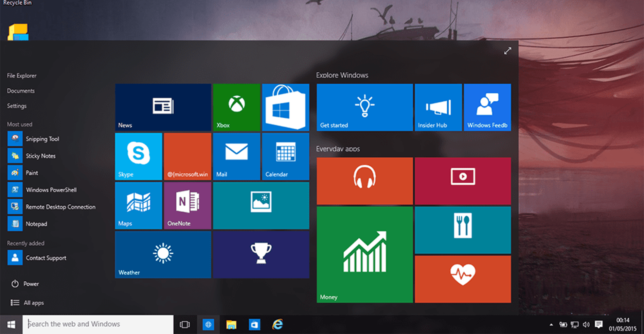Launch the Xbox tile
Viewport: 644px width, 334px height.
point(236,107)
